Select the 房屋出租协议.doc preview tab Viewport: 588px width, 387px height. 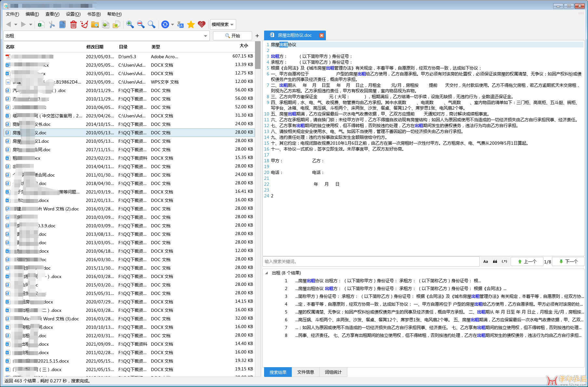pyautogui.click(x=294, y=35)
